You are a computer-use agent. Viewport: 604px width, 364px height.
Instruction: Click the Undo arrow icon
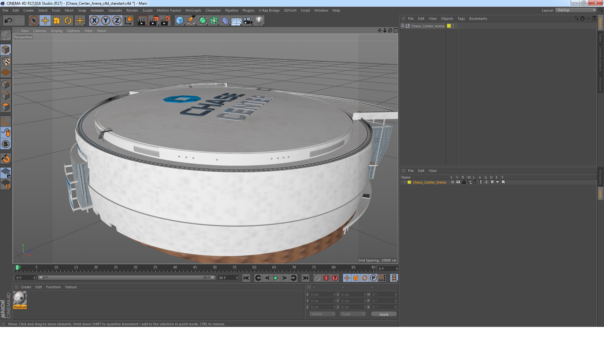8,21
